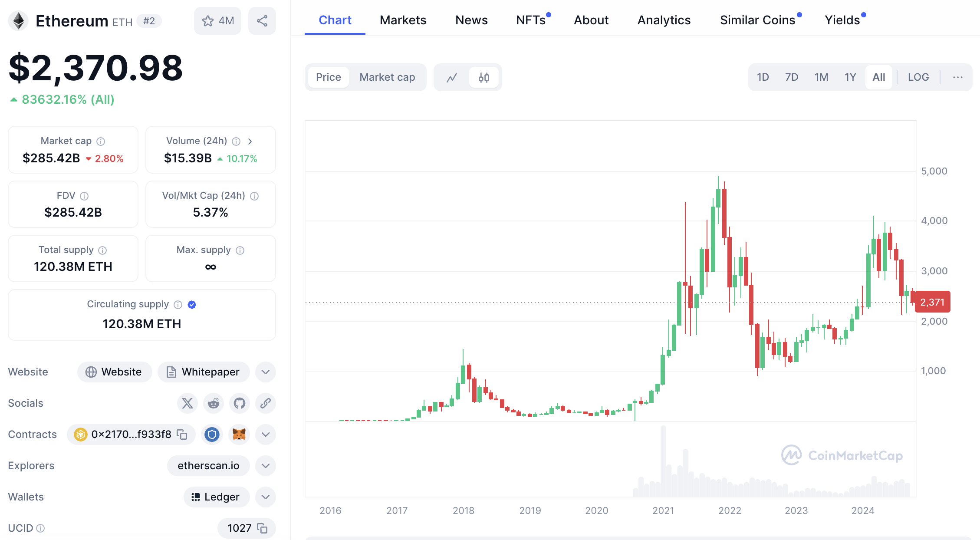The height and width of the screenshot is (540, 980).
Task: Open Ethereum's GitHub social link
Action: [240, 403]
